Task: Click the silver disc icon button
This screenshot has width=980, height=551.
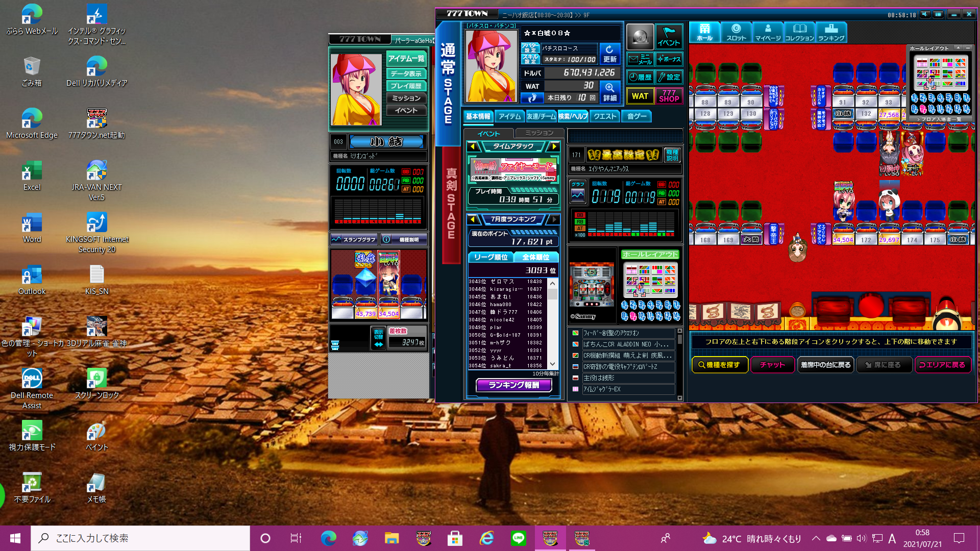Action: pyautogui.click(x=640, y=37)
